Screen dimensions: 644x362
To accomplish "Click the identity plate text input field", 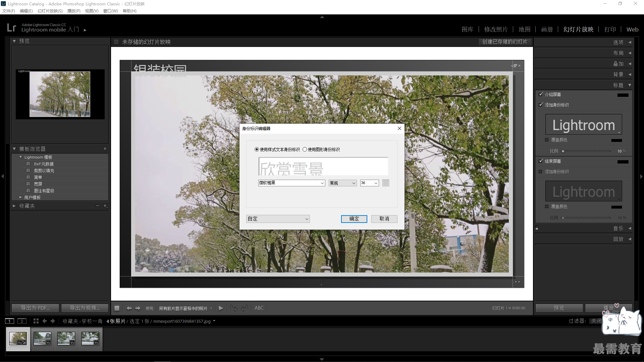I will 323,166.
